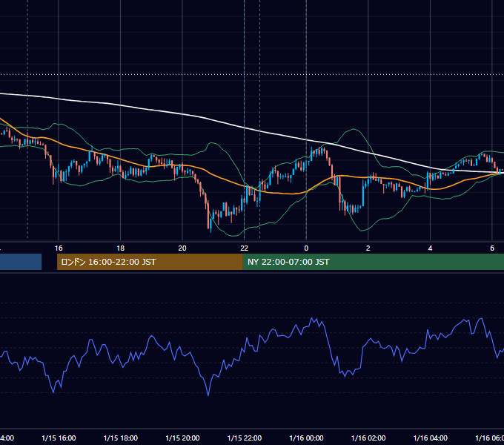Click the 1/15 20:00 date label

tap(182, 438)
